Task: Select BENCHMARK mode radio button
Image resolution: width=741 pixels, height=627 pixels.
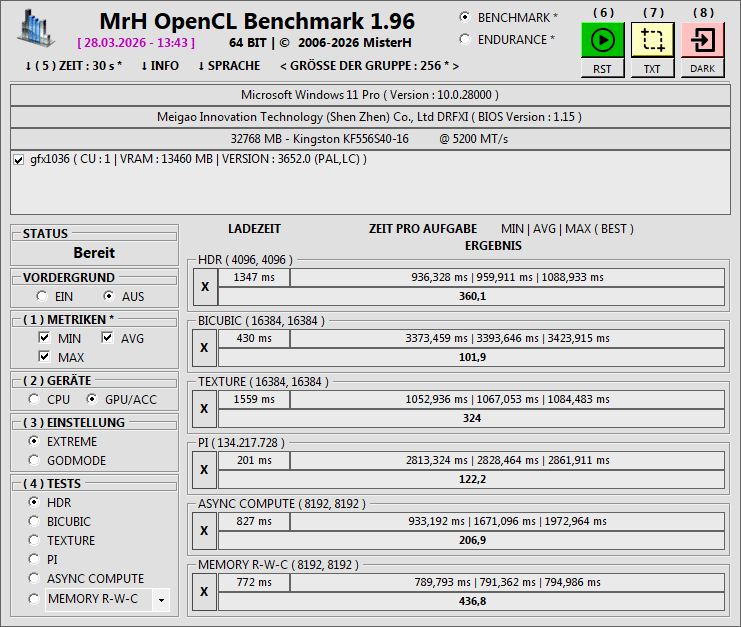Action: point(465,17)
